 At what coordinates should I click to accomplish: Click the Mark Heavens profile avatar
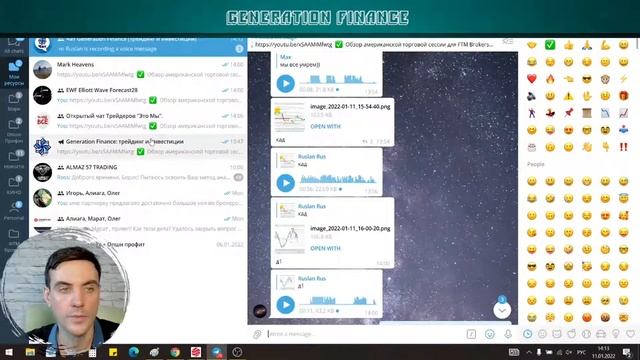(x=42, y=69)
